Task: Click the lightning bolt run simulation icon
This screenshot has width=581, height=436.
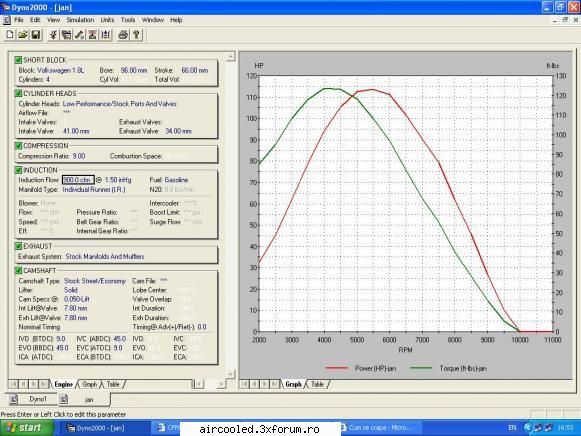Action: (x=54, y=35)
